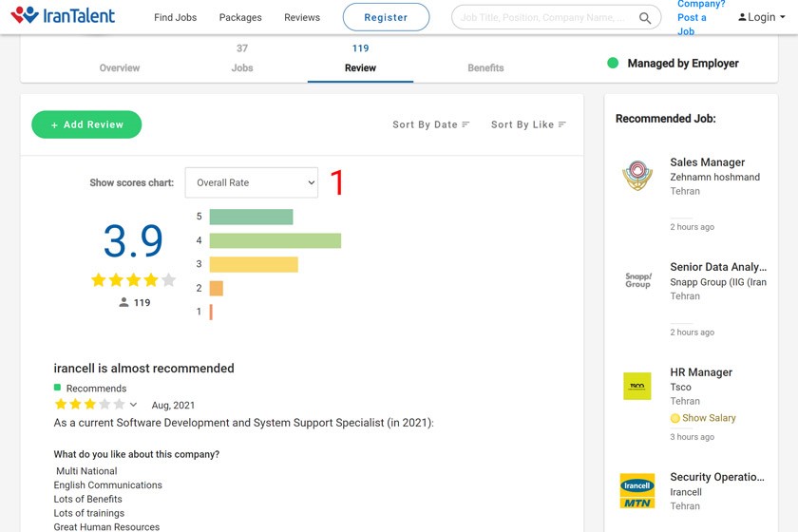Viewport: 798px width, 532px height.
Task: Expand the Login dropdown menu
Action: [762, 17]
